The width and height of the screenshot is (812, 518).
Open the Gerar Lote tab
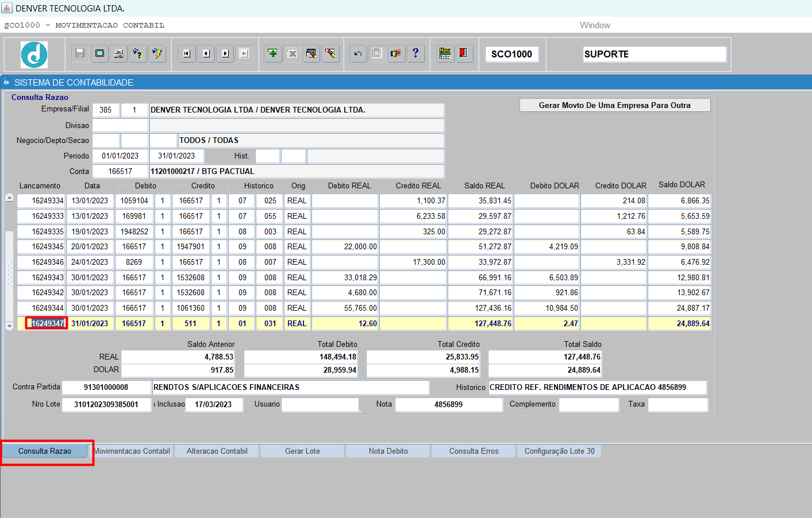point(302,451)
